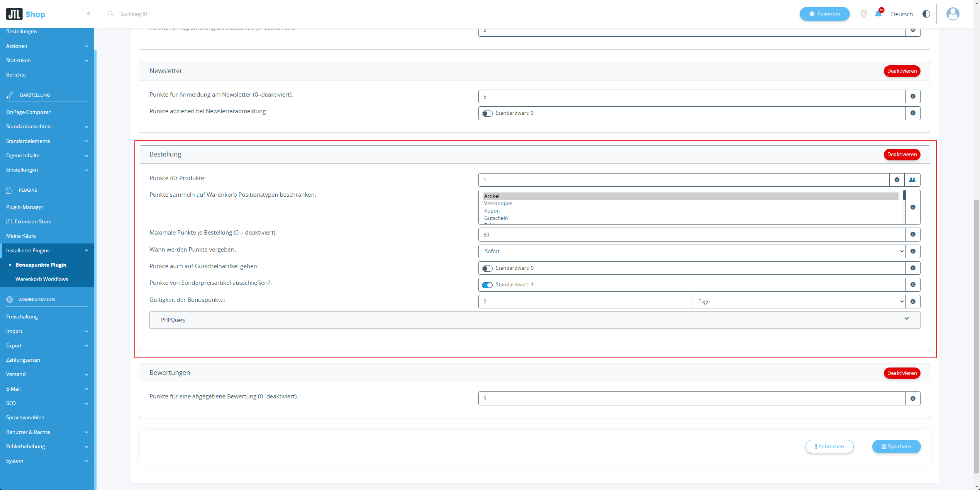
Task: Click the Deutsch language selector
Action: point(902,14)
